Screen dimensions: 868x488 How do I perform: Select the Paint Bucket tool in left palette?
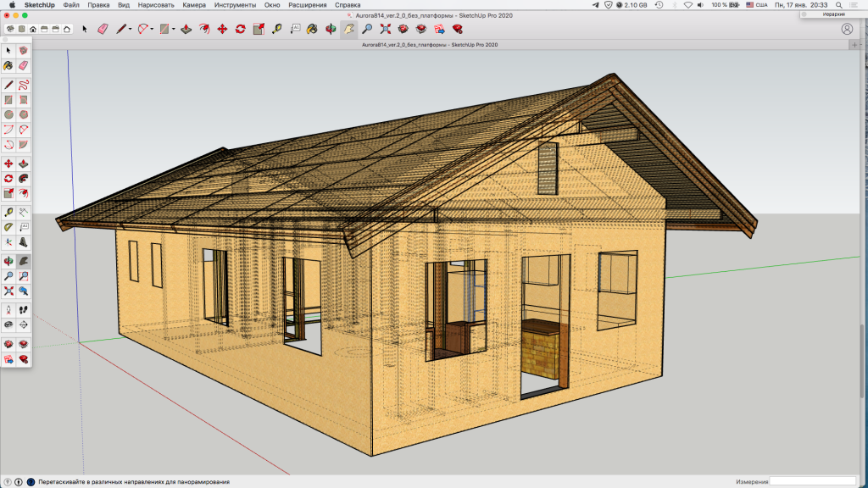8,65
